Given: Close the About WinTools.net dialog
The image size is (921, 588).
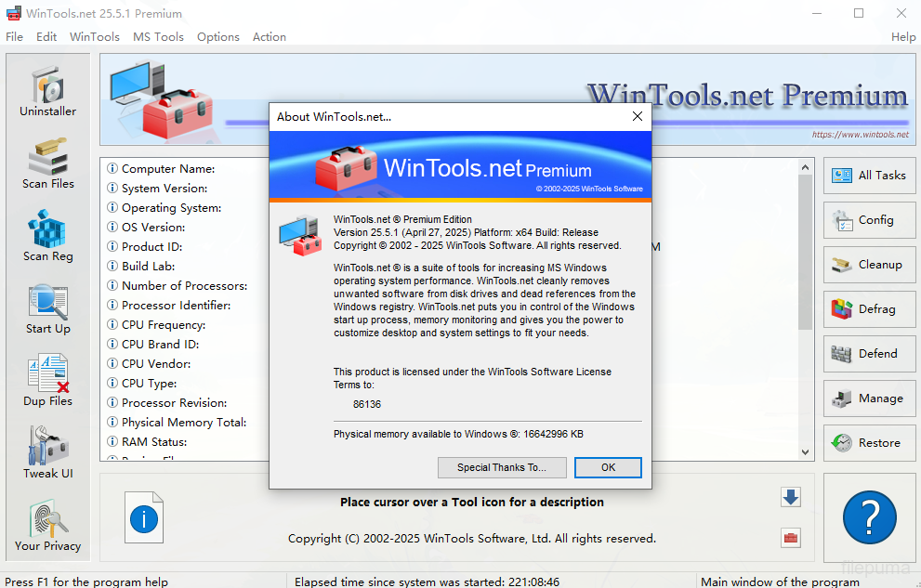Looking at the screenshot, I should pyautogui.click(x=638, y=116).
